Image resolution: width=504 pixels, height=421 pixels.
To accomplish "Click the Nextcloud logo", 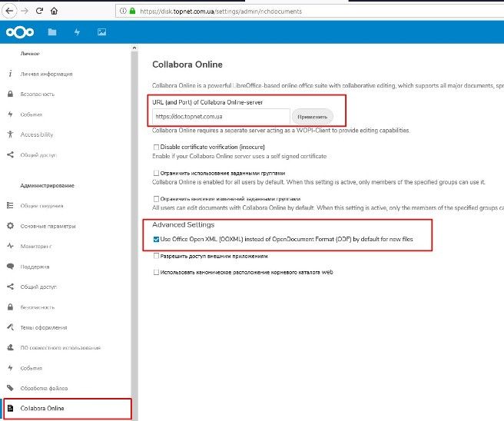I will coord(20,32).
